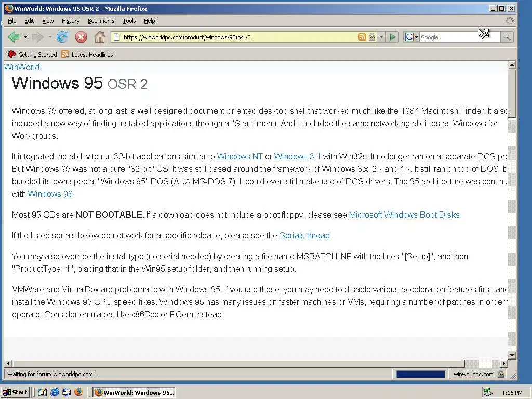Viewport: 532px width, 399px height.
Task: Click the Firefox activity throbber icon
Action: (510, 21)
